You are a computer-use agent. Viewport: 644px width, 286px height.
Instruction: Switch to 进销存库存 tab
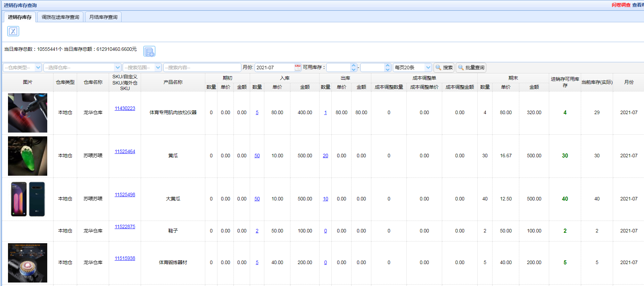[20, 17]
